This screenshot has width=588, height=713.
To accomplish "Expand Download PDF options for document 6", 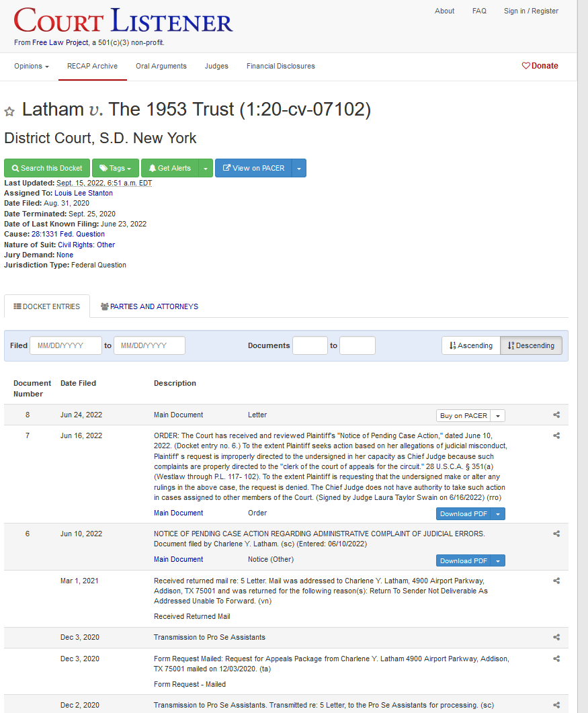I will click(x=498, y=560).
